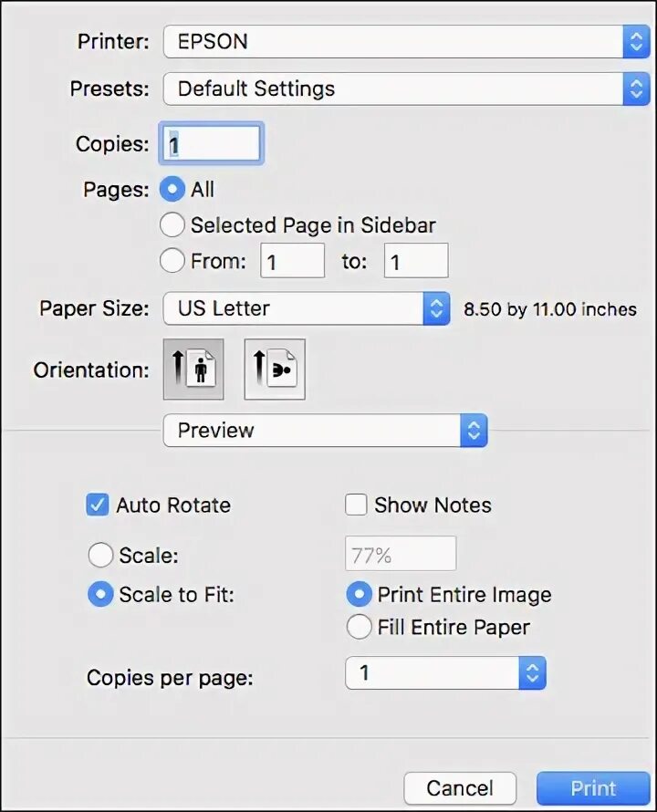
Task: Expand the Paper Size US Letter dropdown
Action: point(307,308)
